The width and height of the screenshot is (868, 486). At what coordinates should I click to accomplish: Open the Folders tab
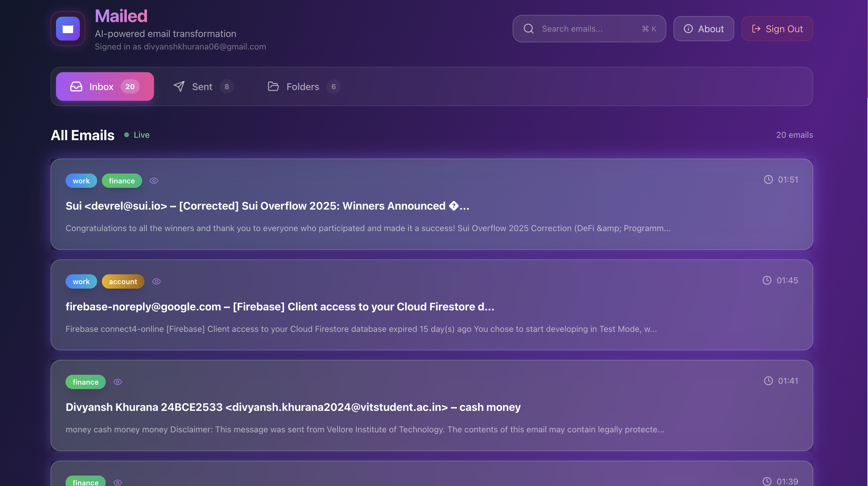303,87
